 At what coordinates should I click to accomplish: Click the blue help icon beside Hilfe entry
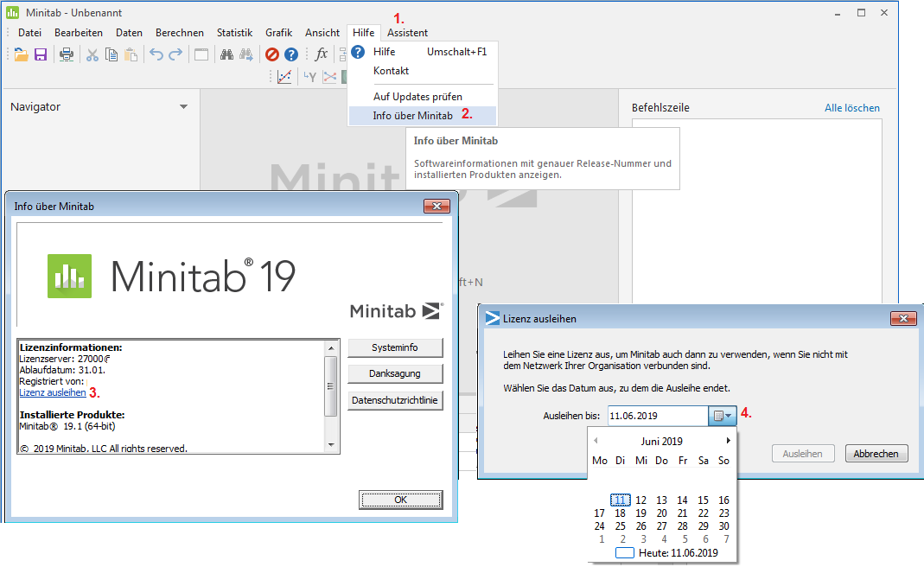(x=358, y=52)
